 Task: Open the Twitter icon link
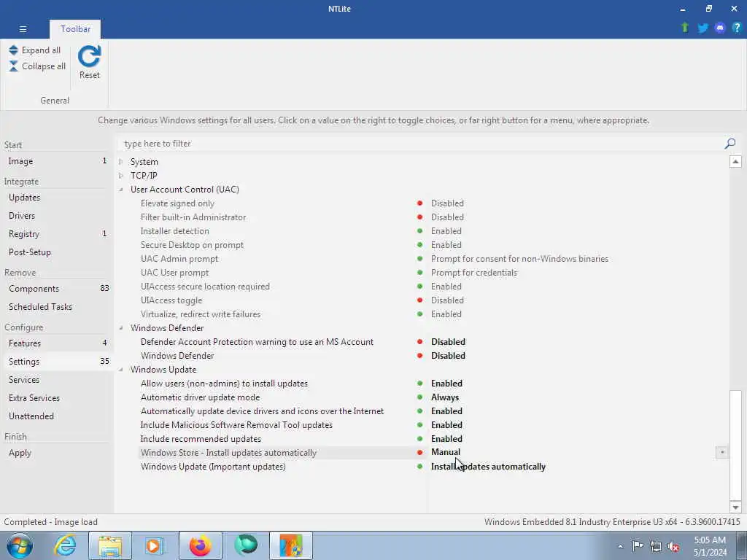tap(703, 28)
